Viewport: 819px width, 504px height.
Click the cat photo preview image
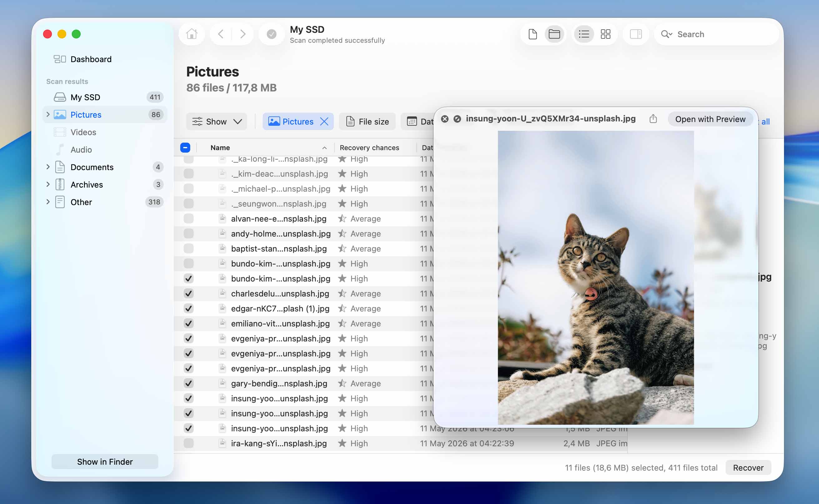point(596,278)
